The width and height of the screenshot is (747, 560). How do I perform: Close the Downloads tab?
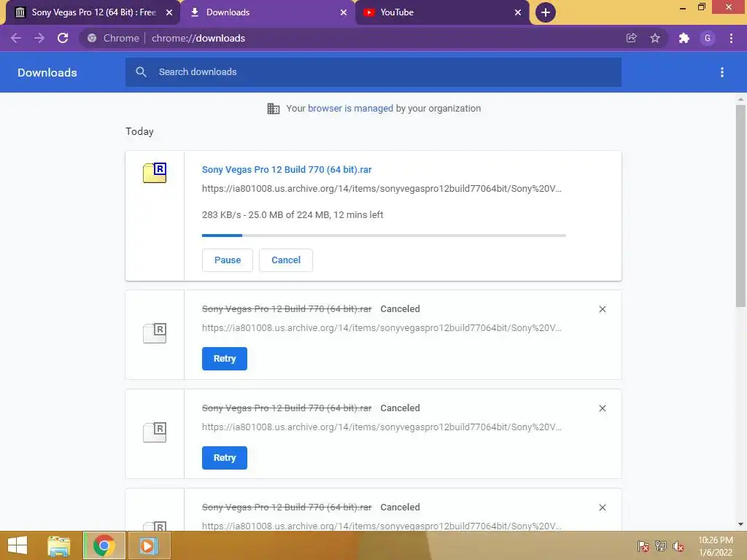344,12
